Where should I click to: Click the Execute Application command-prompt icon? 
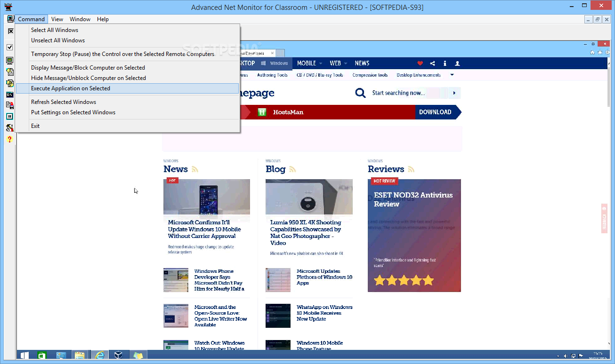click(10, 95)
